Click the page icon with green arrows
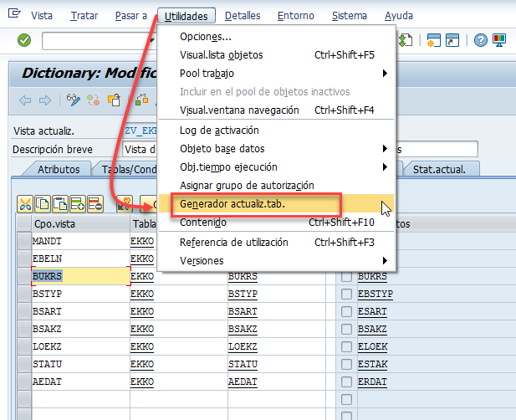The width and height of the screenshot is (516, 420). (405, 40)
